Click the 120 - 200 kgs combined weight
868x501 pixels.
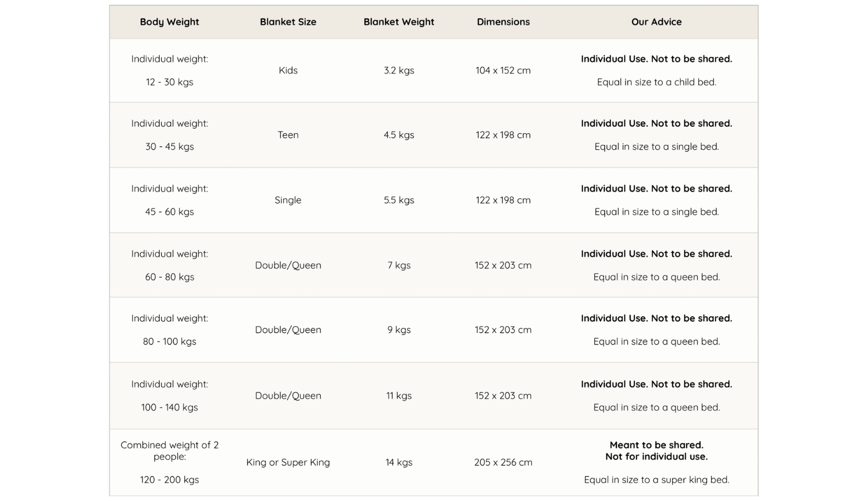click(169, 479)
